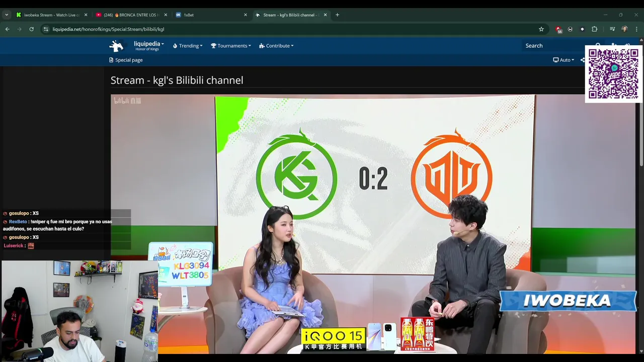
Task: Go back to the previous page
Action: [8, 29]
